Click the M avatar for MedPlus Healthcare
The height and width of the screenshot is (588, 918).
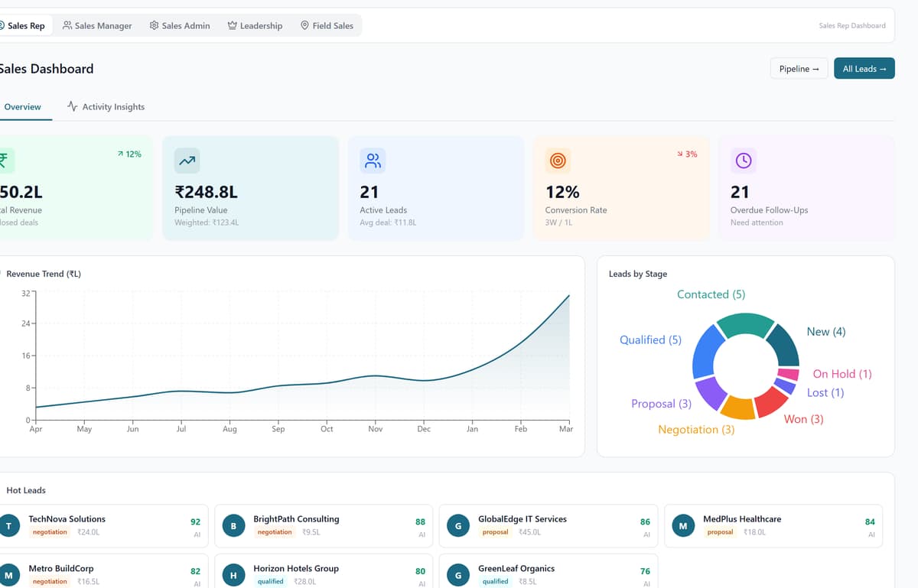(683, 526)
